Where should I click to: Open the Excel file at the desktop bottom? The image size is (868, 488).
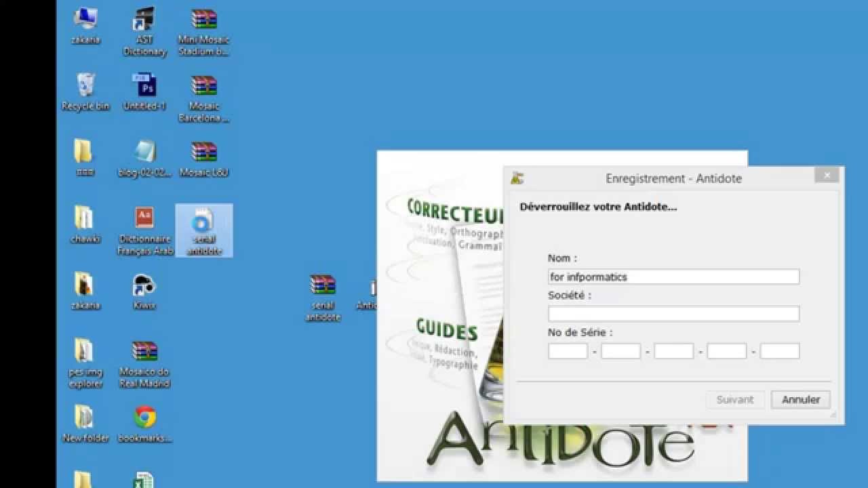144,480
